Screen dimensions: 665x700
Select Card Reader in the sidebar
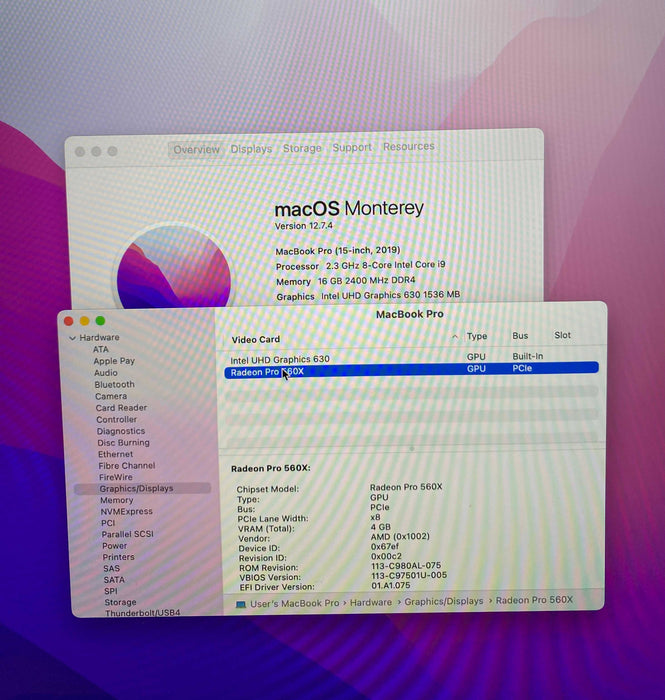pyautogui.click(x=121, y=407)
